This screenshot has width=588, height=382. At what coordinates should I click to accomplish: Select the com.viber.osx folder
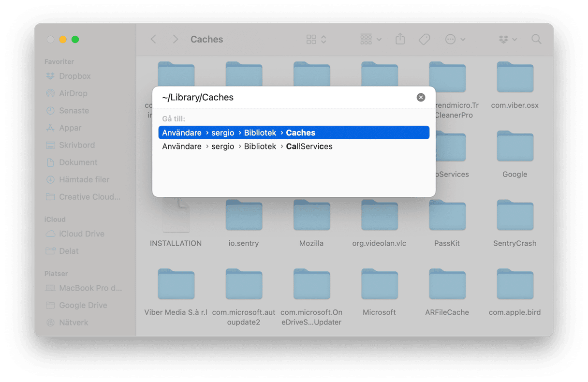(515, 84)
